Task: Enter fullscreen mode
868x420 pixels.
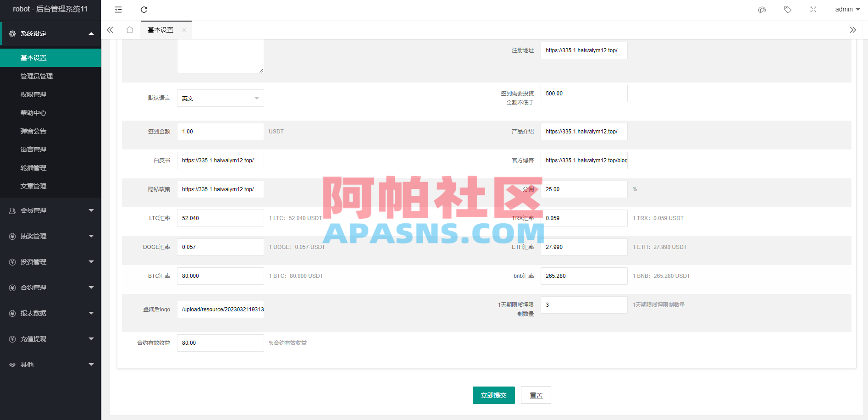Action: point(813,9)
